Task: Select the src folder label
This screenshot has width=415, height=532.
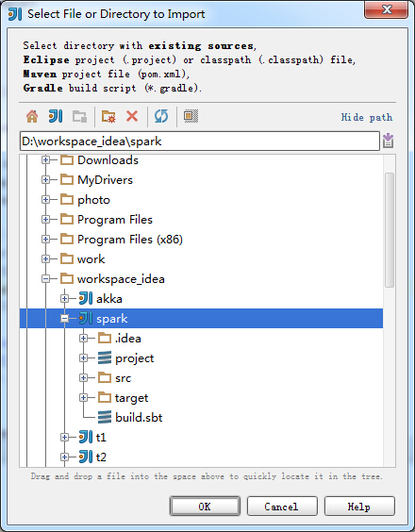Action: 123,378
